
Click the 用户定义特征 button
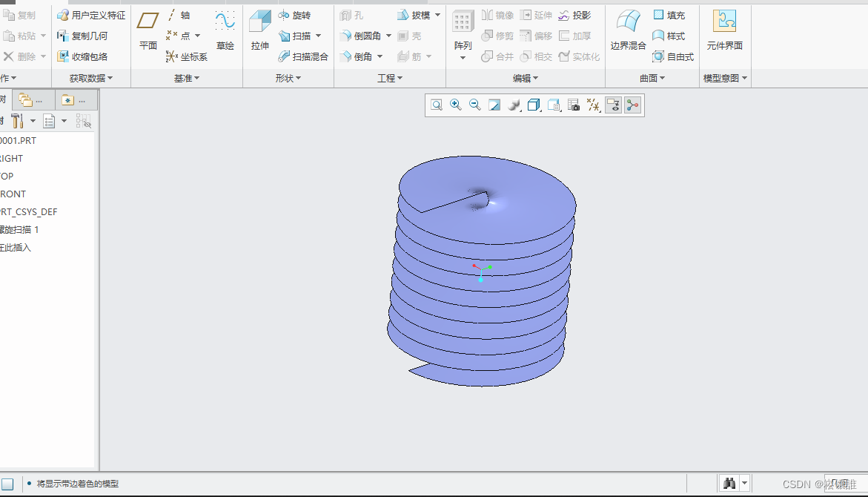(91, 15)
